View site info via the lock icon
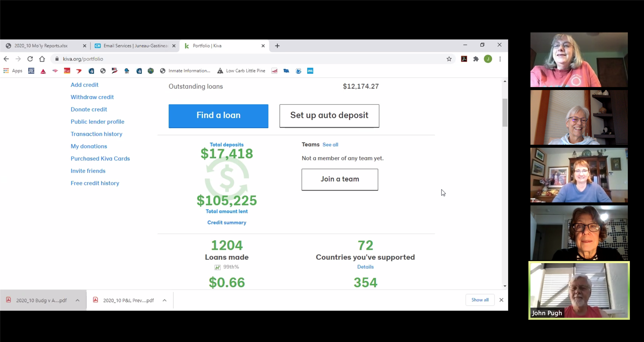Viewport: 644px width, 342px height. click(57, 59)
